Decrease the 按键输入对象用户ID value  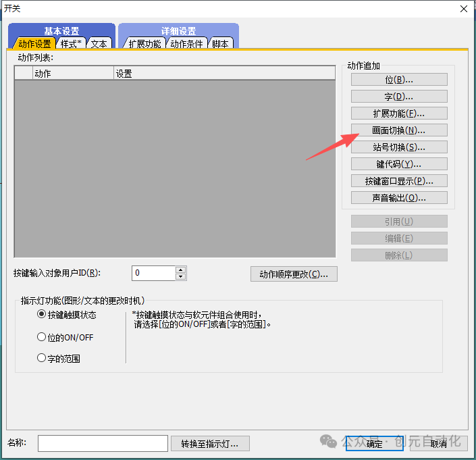tap(181, 276)
